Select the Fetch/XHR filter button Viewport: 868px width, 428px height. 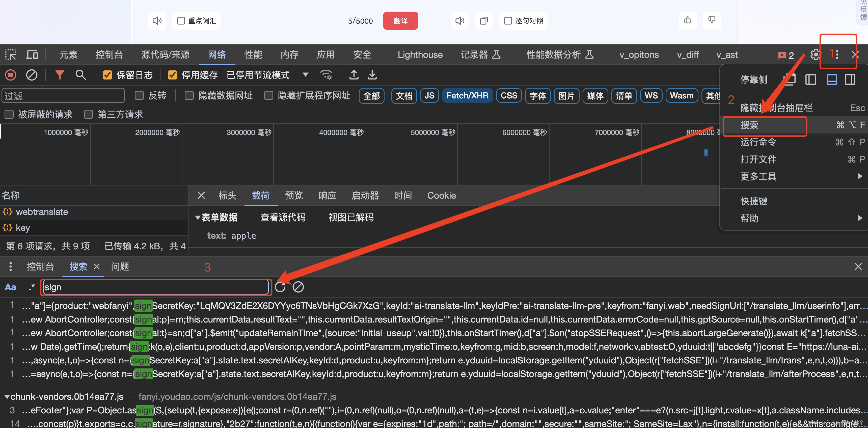[x=467, y=96]
